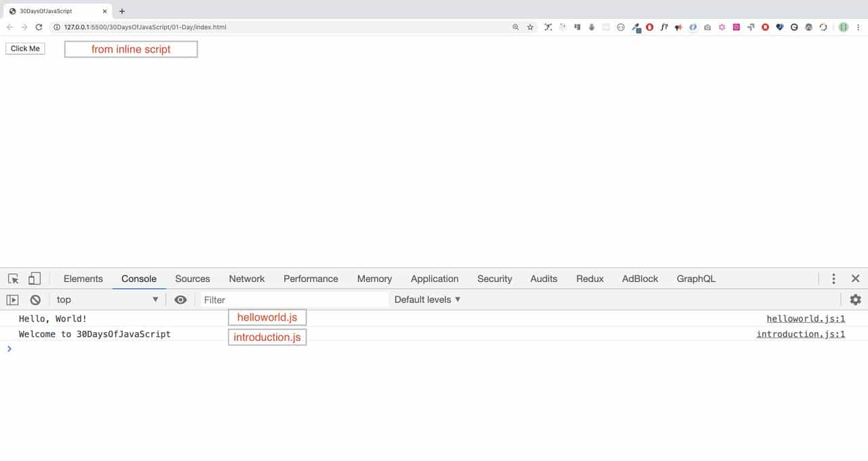Clear the console messages
The image size is (868, 461).
[35, 300]
